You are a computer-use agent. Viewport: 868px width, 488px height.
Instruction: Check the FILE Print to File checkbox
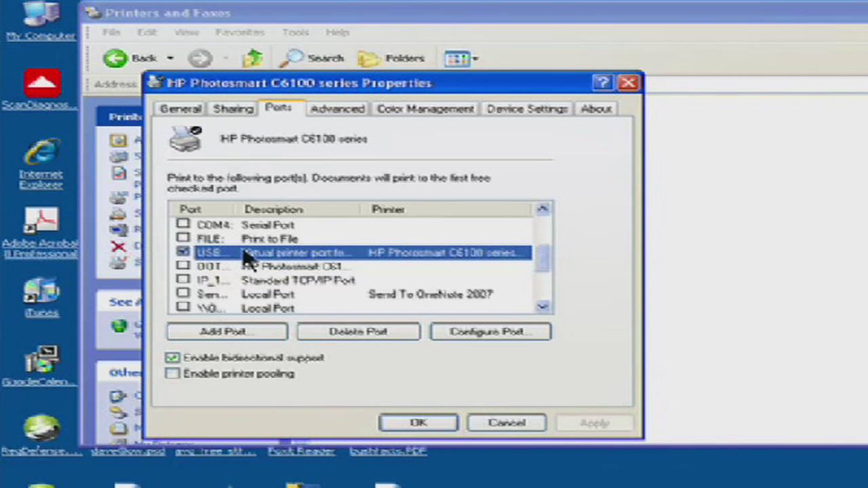(183, 238)
